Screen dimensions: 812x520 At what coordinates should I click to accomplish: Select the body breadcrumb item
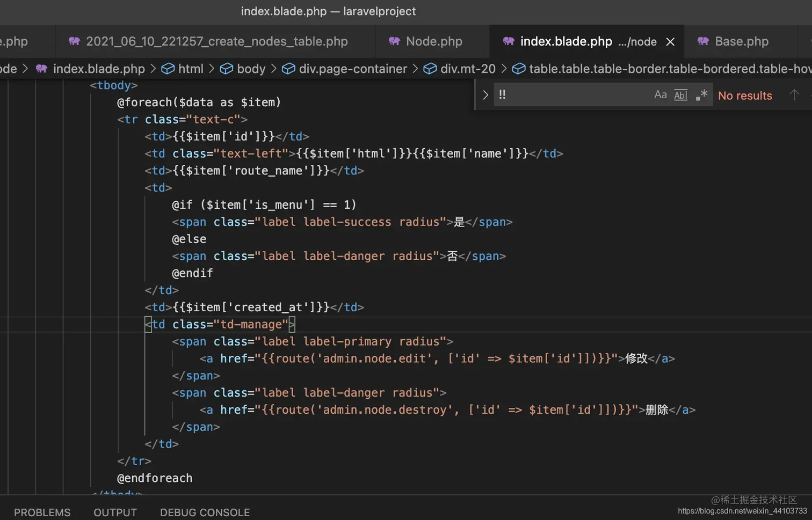(251, 69)
